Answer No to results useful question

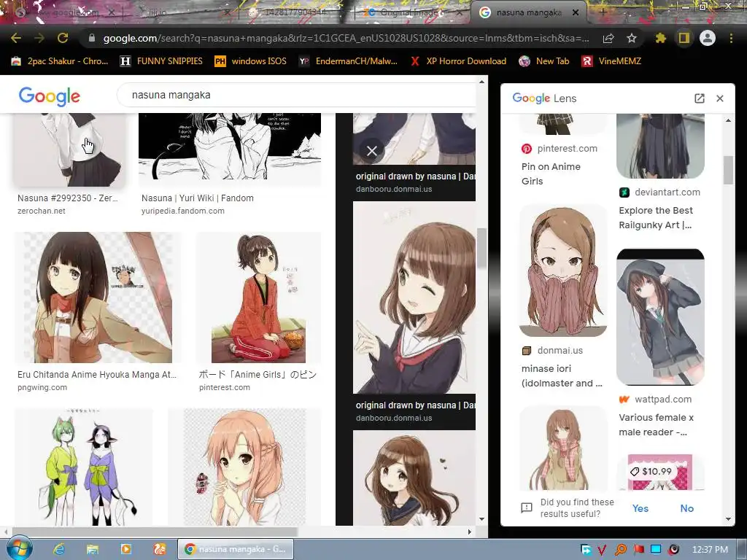686,508
